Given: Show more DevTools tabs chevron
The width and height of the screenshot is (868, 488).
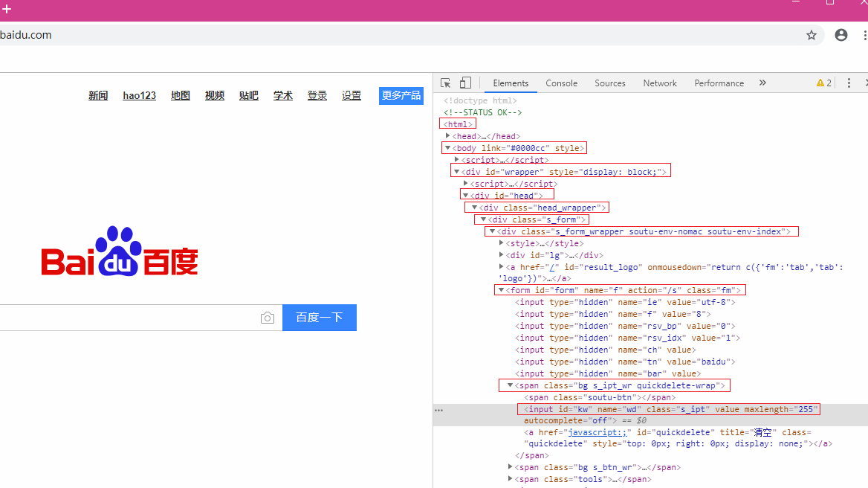Looking at the screenshot, I should pos(762,83).
